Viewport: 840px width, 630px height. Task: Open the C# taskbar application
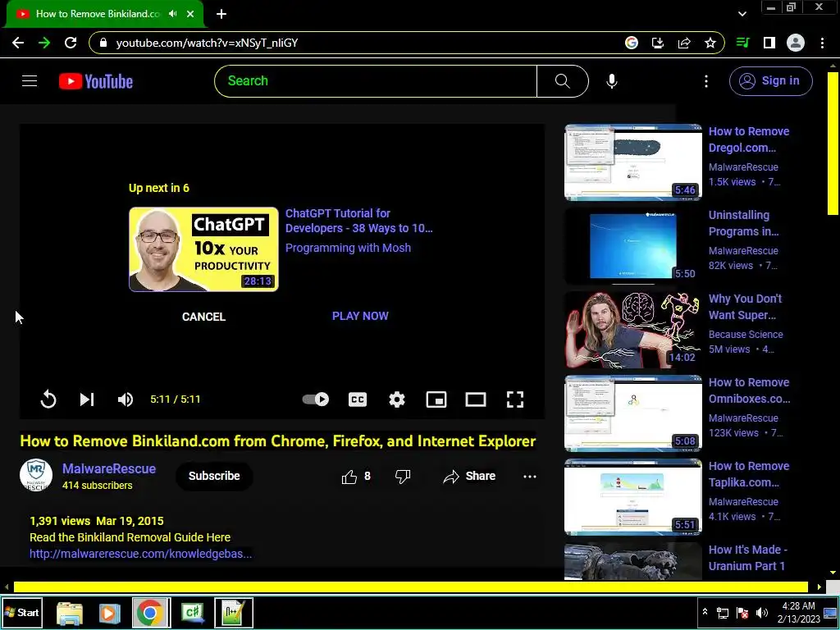pos(193,612)
